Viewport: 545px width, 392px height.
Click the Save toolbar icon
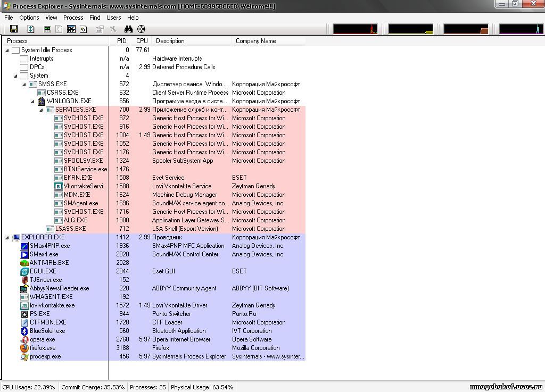point(14,29)
